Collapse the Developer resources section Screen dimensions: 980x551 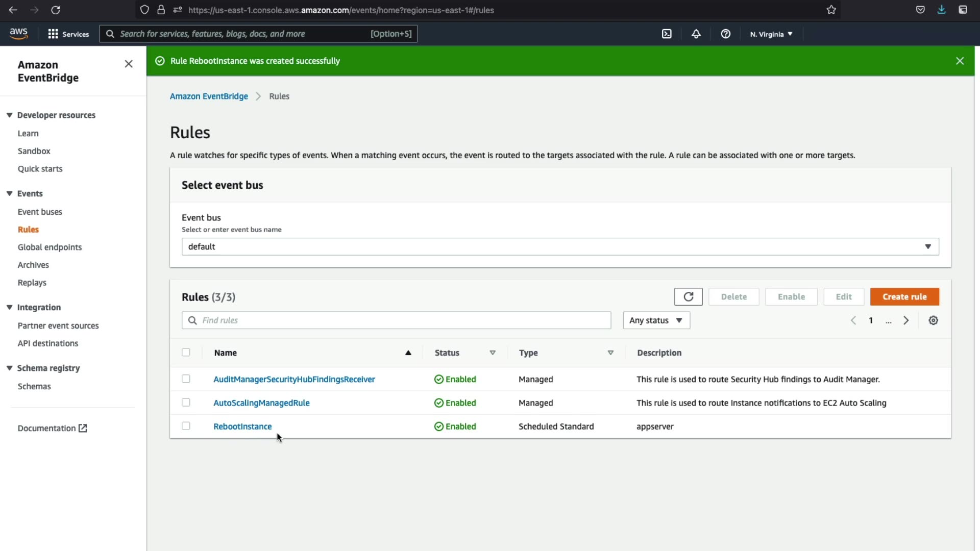tap(9, 115)
